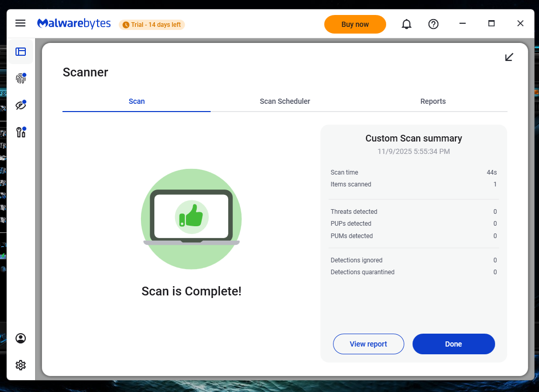
Task: Open the Reports tab
Action: coord(433,101)
